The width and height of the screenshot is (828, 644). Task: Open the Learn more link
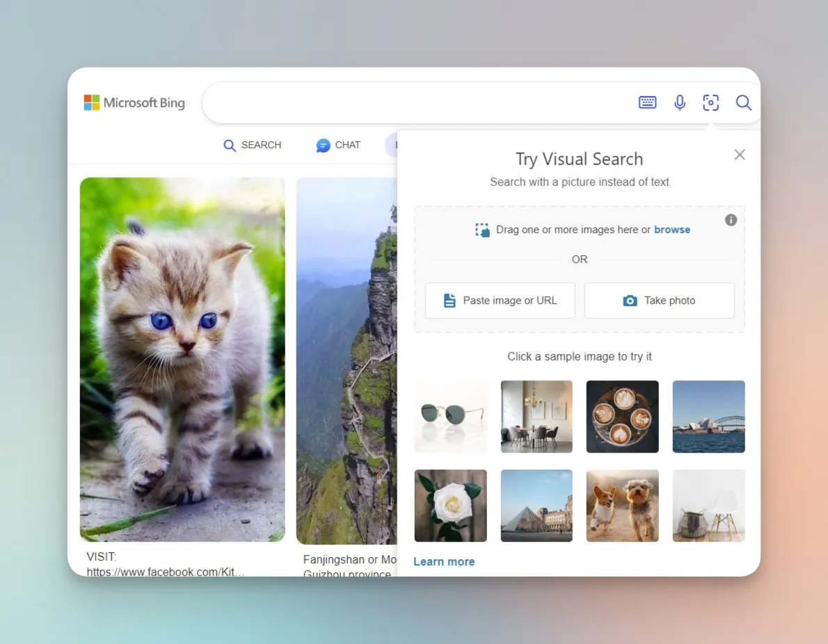[x=444, y=562]
